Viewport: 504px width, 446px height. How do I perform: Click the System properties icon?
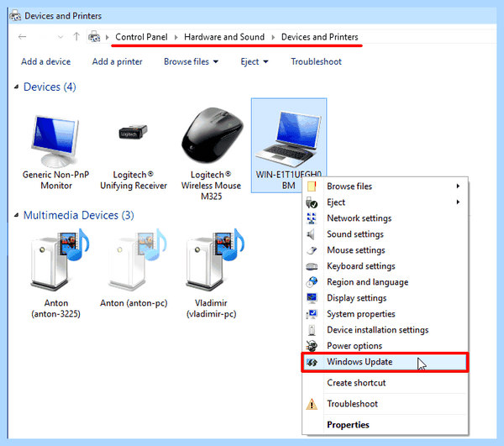[312, 314]
